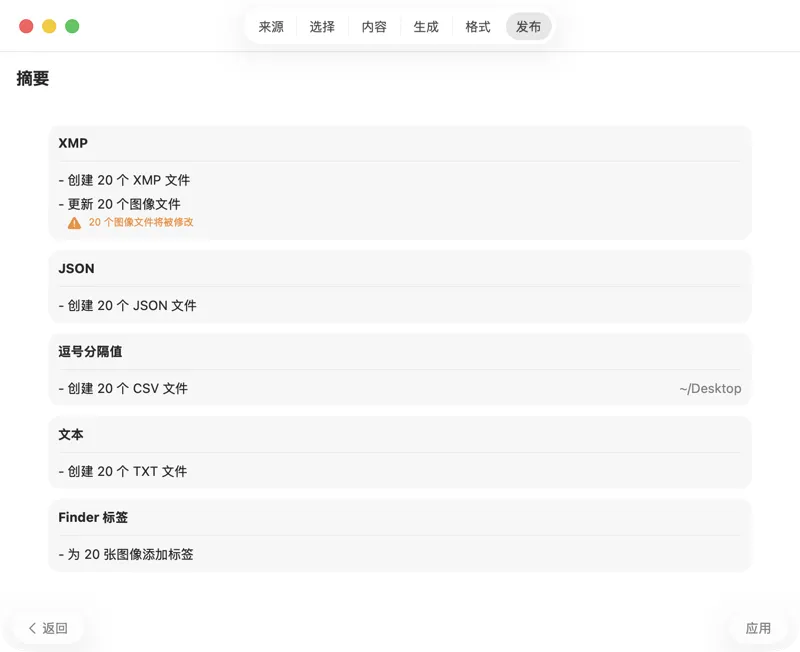Open the 发布 tab
800x652 pixels.
[x=528, y=27]
